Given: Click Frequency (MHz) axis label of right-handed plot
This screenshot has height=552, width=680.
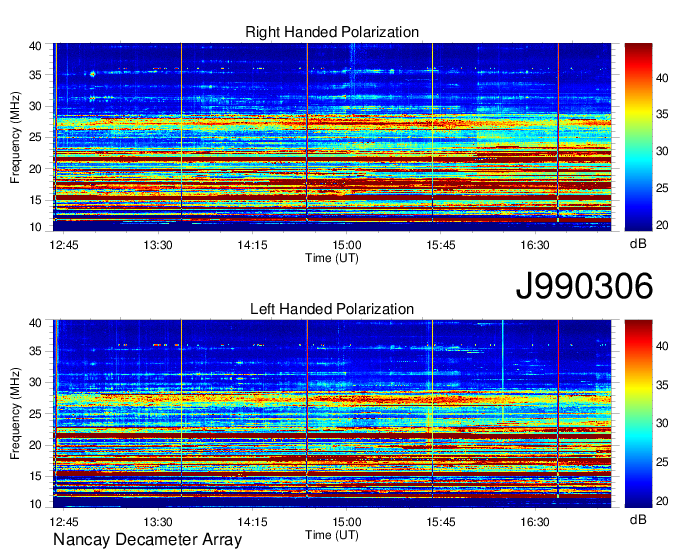Looking at the screenshot, I should pyautogui.click(x=15, y=137).
